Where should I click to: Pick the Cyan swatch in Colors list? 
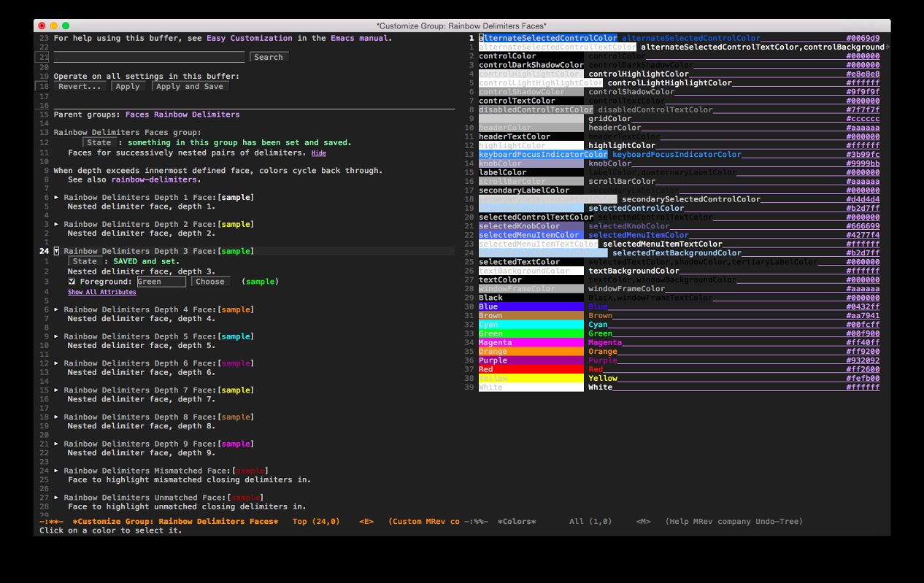click(x=531, y=325)
